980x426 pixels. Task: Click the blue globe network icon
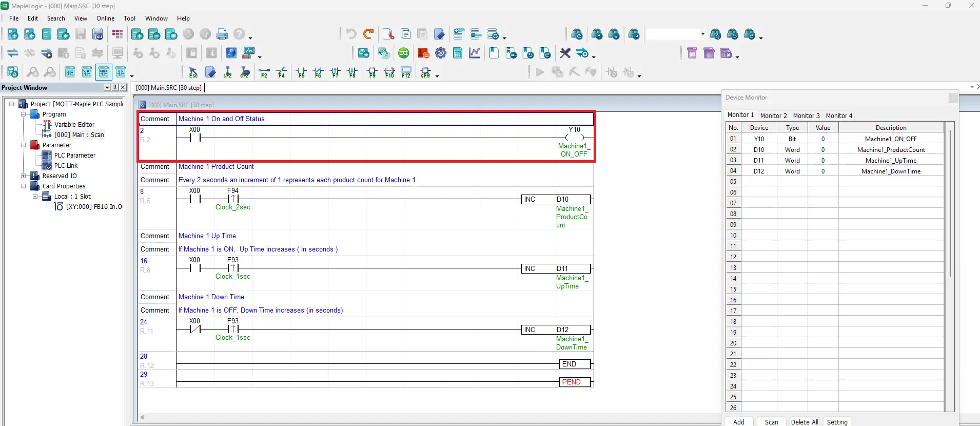click(231, 53)
